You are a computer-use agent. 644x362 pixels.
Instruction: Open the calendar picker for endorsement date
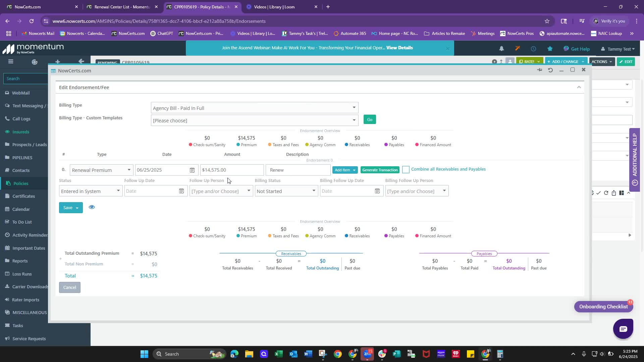coord(192,170)
